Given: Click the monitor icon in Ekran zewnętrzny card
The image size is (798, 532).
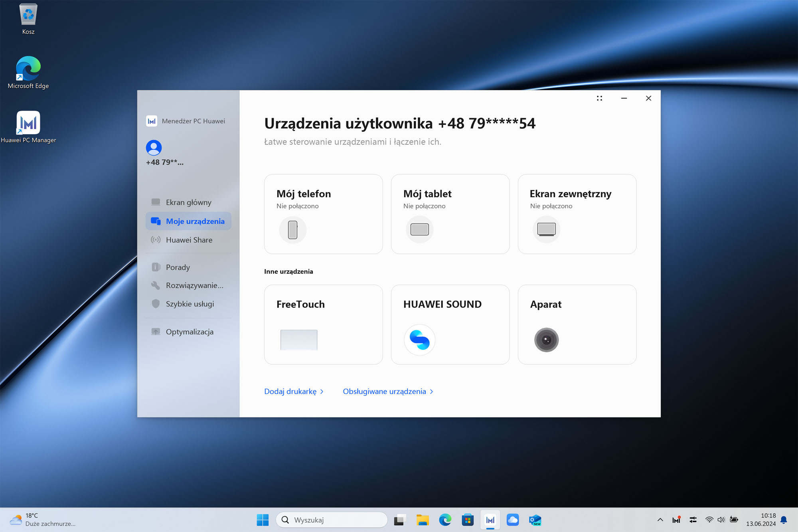Looking at the screenshot, I should (x=547, y=229).
